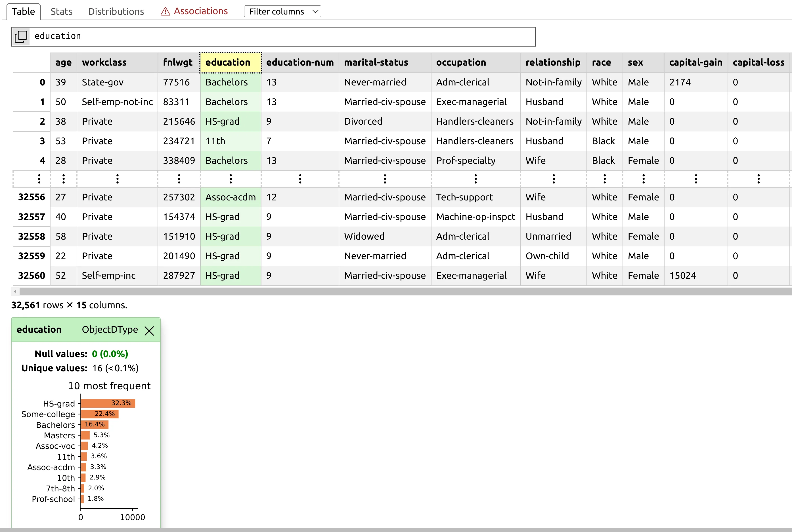Image resolution: width=792 pixels, height=532 pixels.
Task: Click the 11th education cell in row 3
Action: (231, 141)
